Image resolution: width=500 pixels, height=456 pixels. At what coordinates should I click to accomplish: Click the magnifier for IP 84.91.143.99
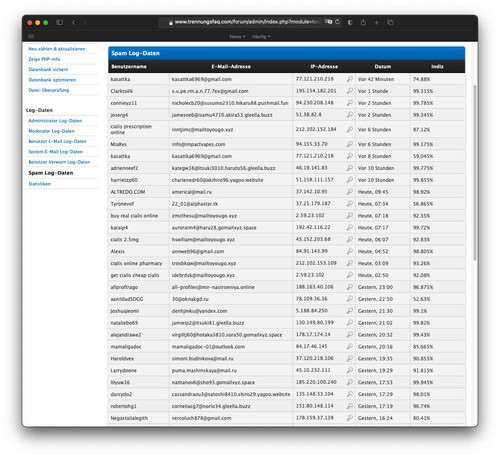coord(350,251)
